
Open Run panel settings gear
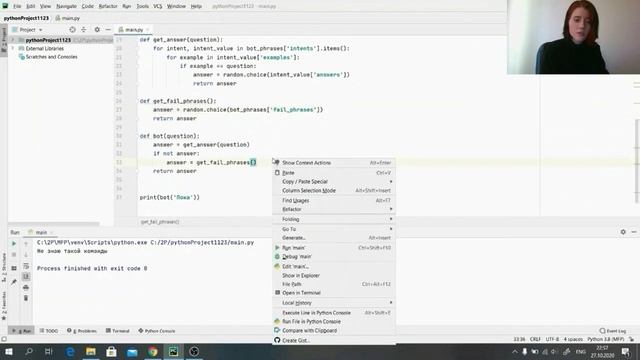[x=623, y=232]
